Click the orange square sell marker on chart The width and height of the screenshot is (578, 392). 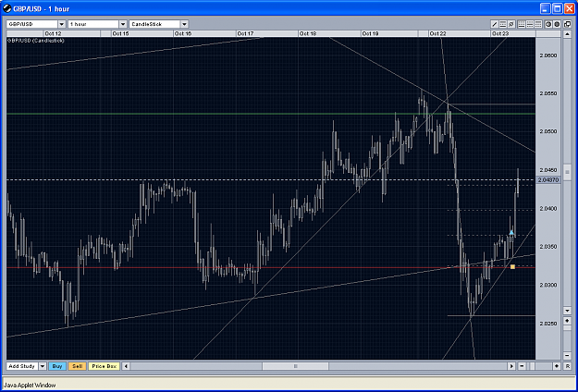pos(512,266)
